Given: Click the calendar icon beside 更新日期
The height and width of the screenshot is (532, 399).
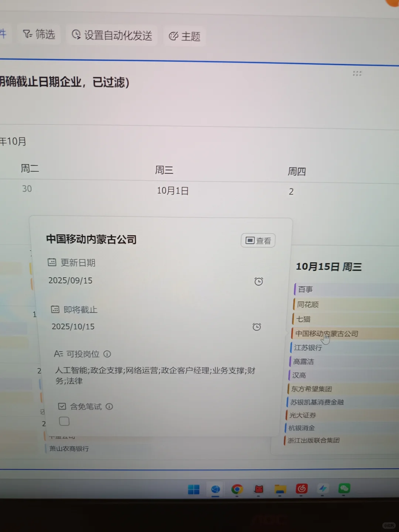Looking at the screenshot, I should 52,262.
